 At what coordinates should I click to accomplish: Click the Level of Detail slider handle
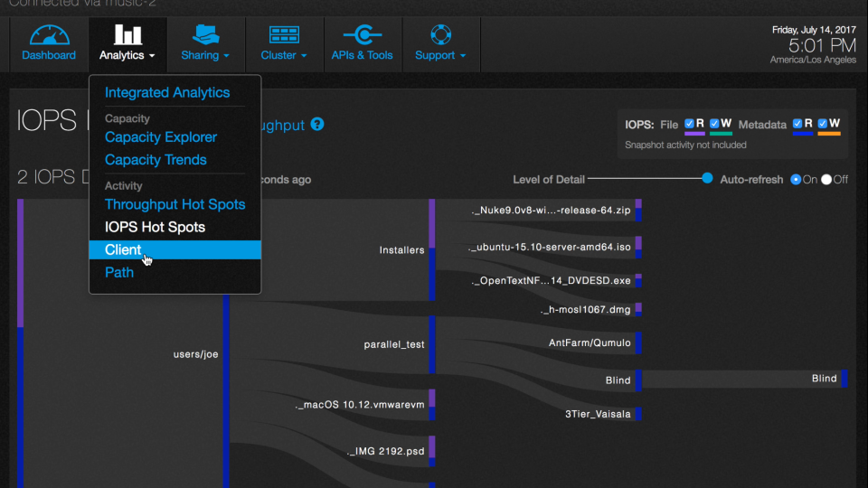tap(708, 178)
